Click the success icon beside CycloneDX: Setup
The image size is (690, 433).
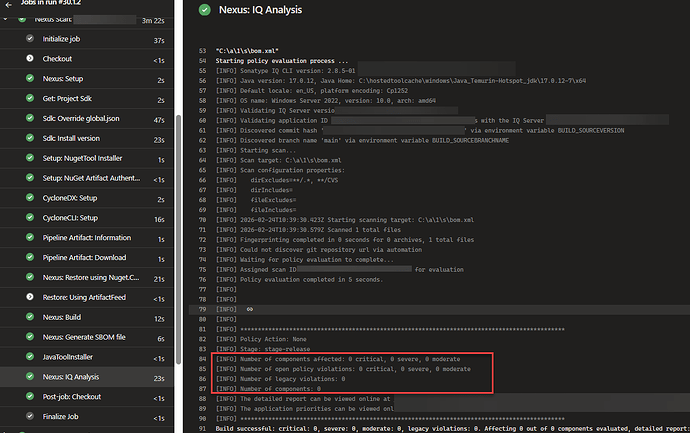tap(30, 198)
